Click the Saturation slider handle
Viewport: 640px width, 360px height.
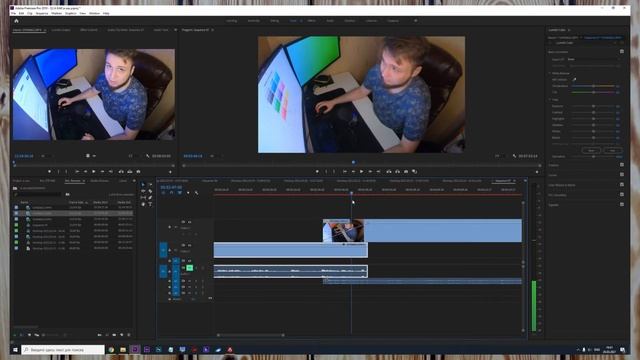593,157
